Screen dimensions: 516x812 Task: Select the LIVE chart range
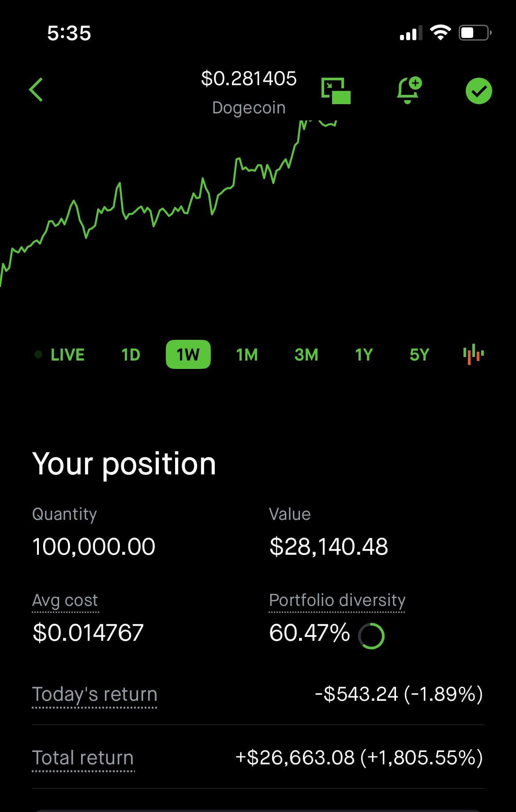click(x=60, y=355)
